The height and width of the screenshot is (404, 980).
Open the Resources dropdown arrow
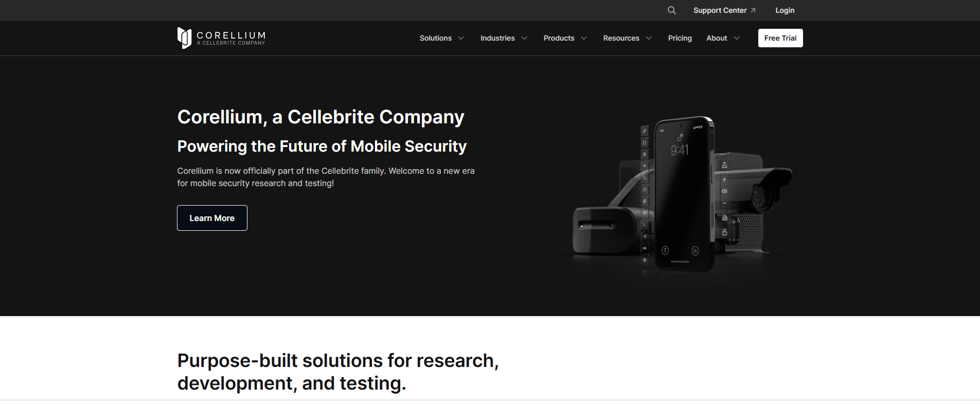coord(649,38)
